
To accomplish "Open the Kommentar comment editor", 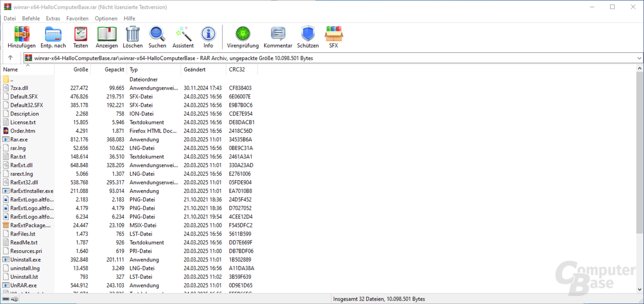I will [278, 36].
